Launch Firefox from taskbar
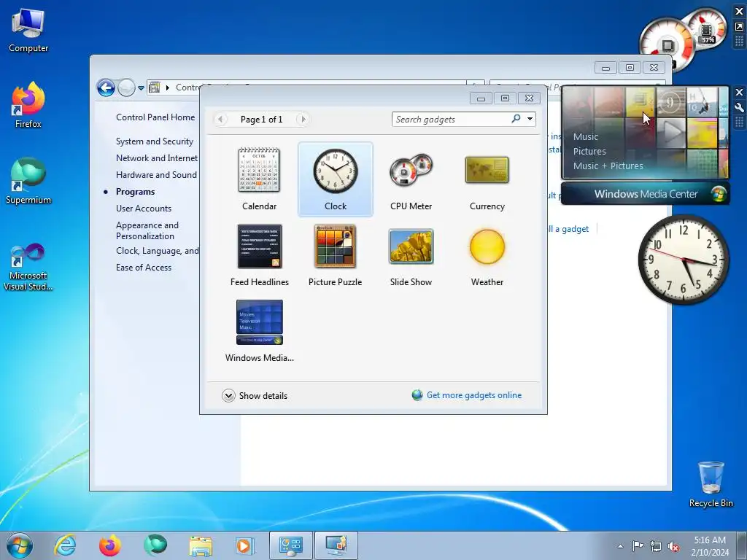747x560 pixels. [109, 545]
